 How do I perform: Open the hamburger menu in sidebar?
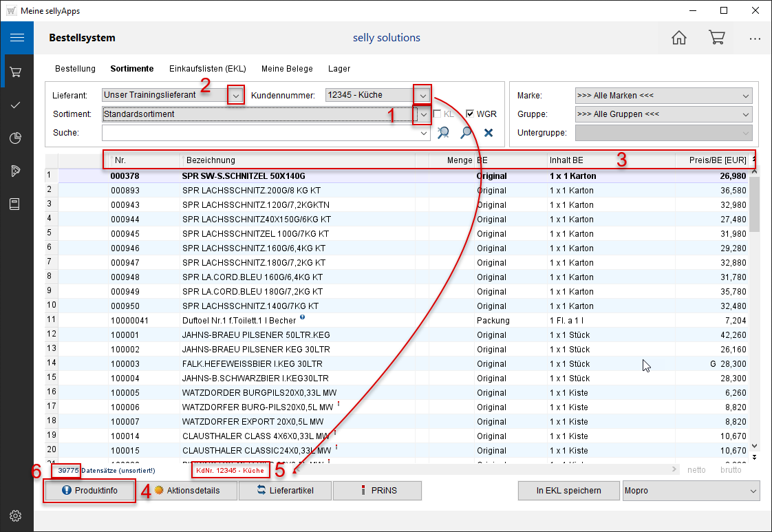click(x=17, y=38)
